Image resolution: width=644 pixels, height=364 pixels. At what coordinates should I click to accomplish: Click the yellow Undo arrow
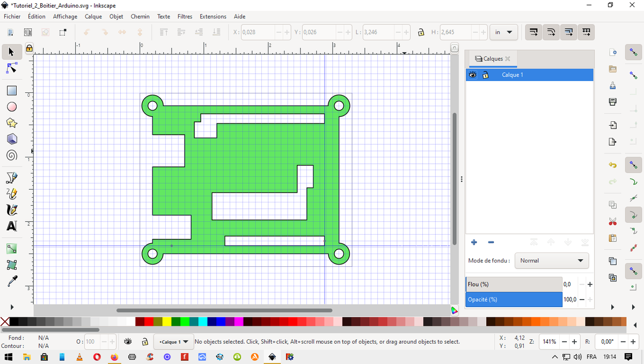(x=613, y=165)
